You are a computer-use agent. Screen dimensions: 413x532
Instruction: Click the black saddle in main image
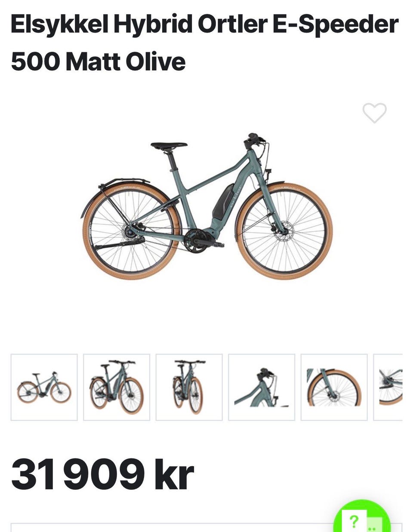[x=169, y=146]
